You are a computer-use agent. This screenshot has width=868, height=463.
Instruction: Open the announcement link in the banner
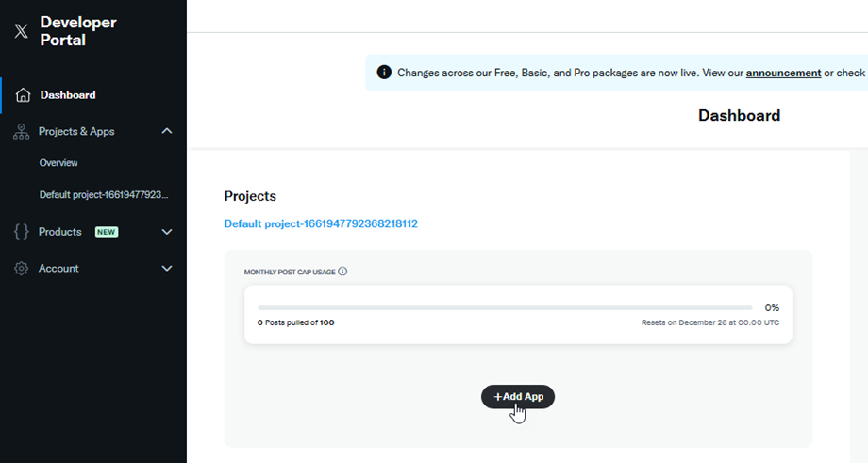(x=783, y=73)
